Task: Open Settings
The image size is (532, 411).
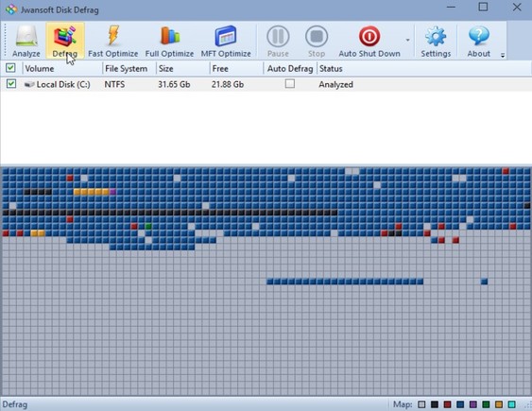Action: click(436, 41)
